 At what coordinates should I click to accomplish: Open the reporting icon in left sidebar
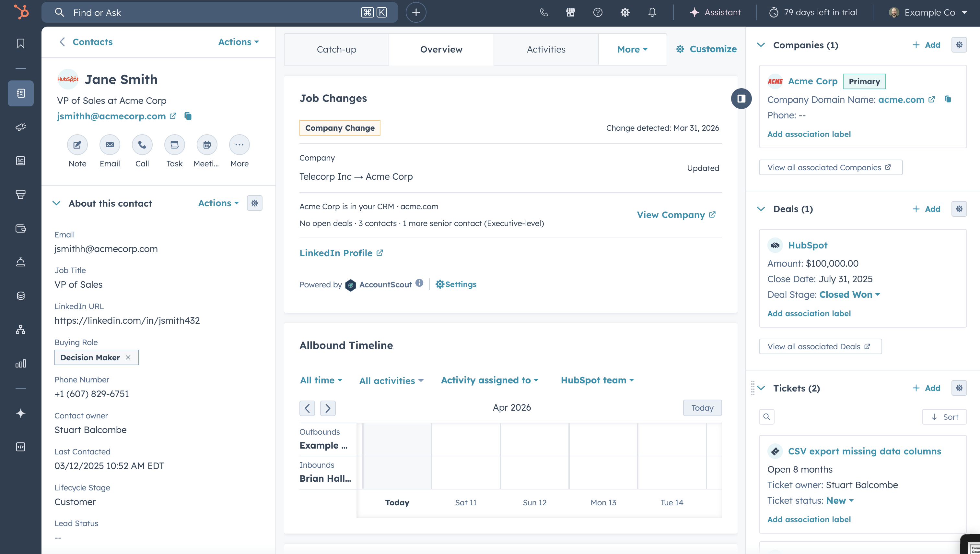pos(20,363)
